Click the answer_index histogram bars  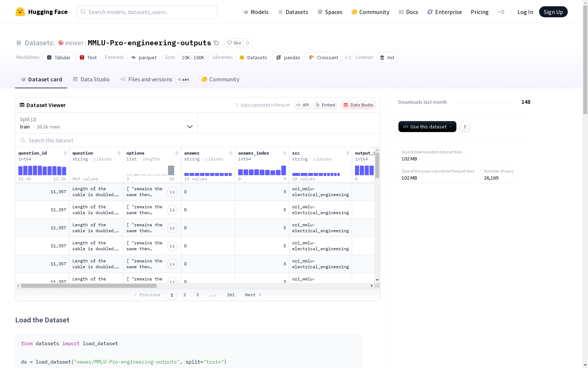coord(262,170)
